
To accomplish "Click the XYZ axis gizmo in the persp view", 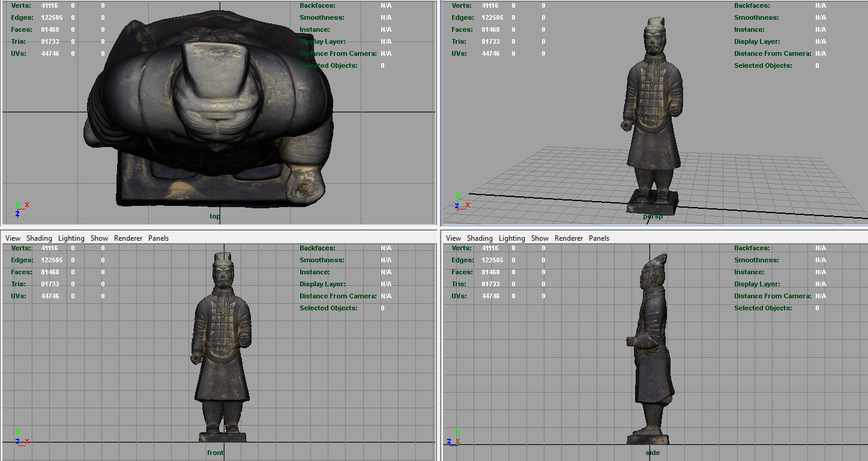I will 462,201.
